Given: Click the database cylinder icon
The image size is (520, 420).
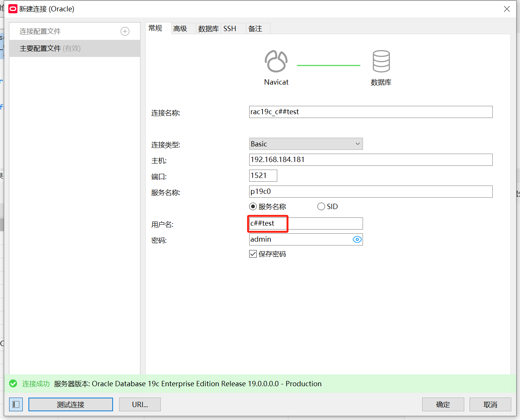Looking at the screenshot, I should point(381,61).
